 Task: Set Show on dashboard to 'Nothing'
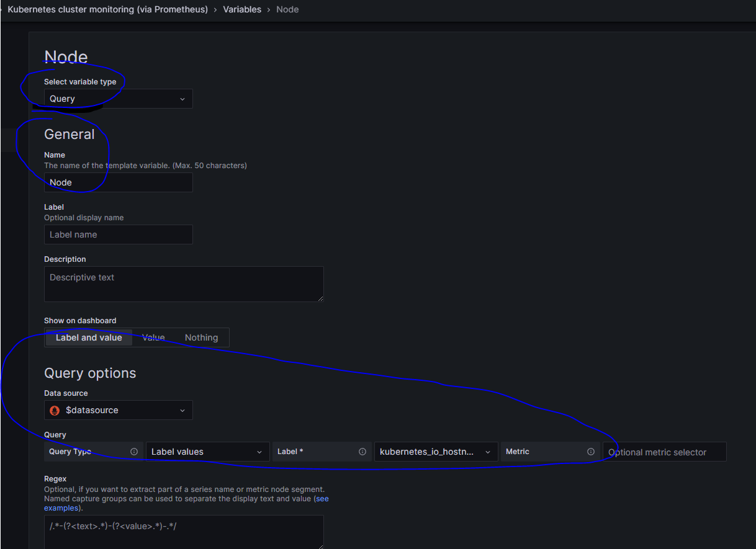[201, 337]
